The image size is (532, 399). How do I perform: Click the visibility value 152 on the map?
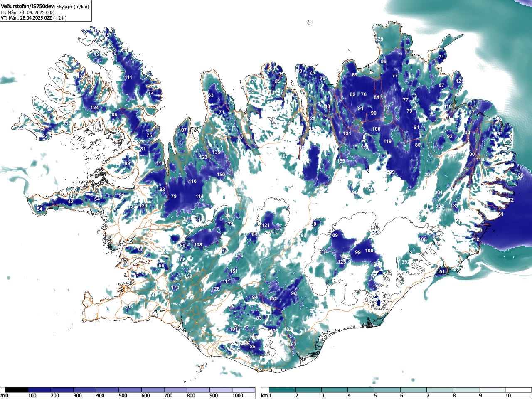tap(188, 276)
